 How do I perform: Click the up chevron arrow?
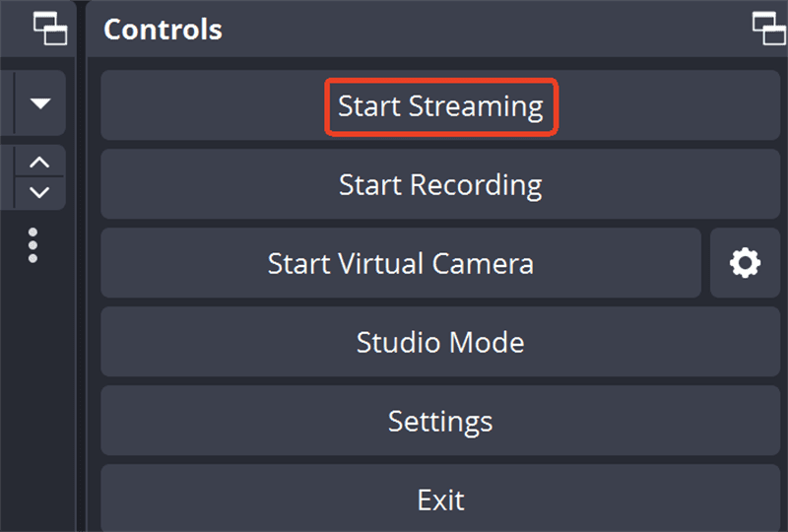coord(39,163)
